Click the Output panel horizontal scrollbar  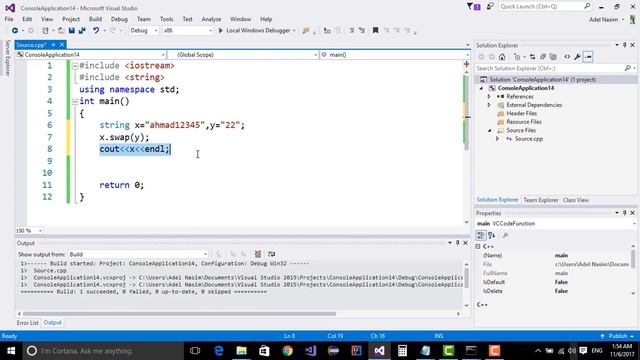pyautogui.click(x=179, y=314)
